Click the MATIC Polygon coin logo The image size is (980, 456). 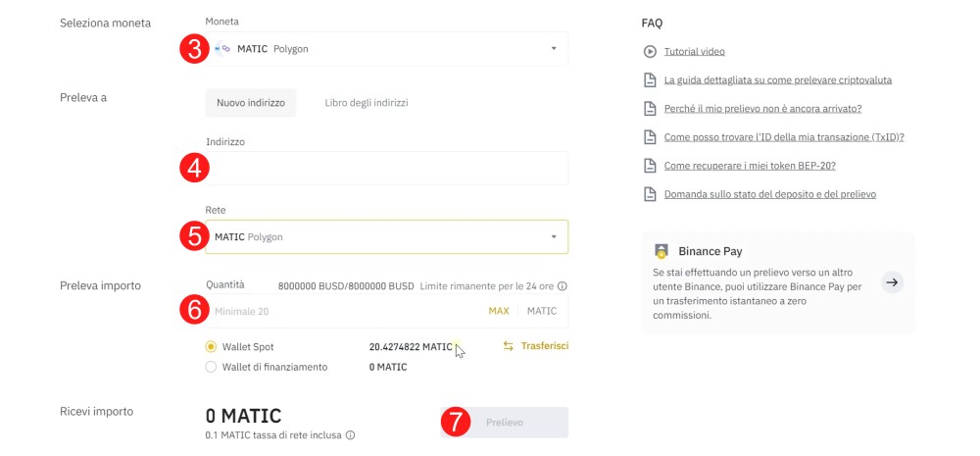point(222,49)
